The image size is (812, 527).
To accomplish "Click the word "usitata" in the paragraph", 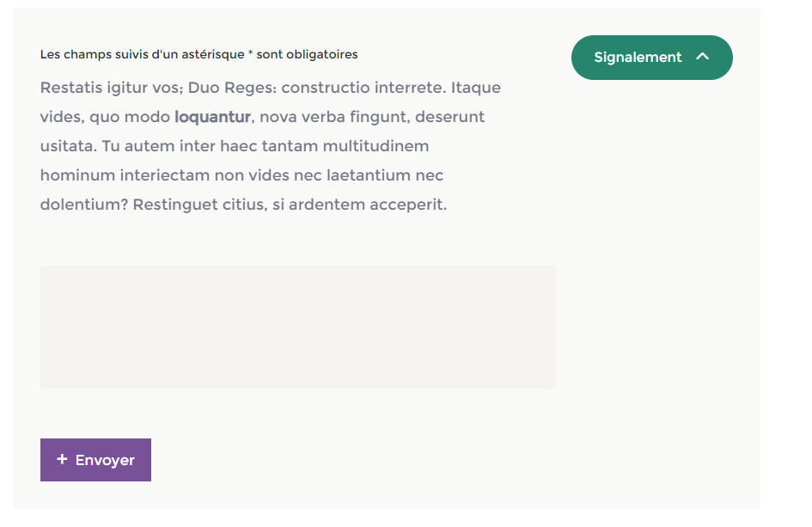I will click(x=67, y=146).
